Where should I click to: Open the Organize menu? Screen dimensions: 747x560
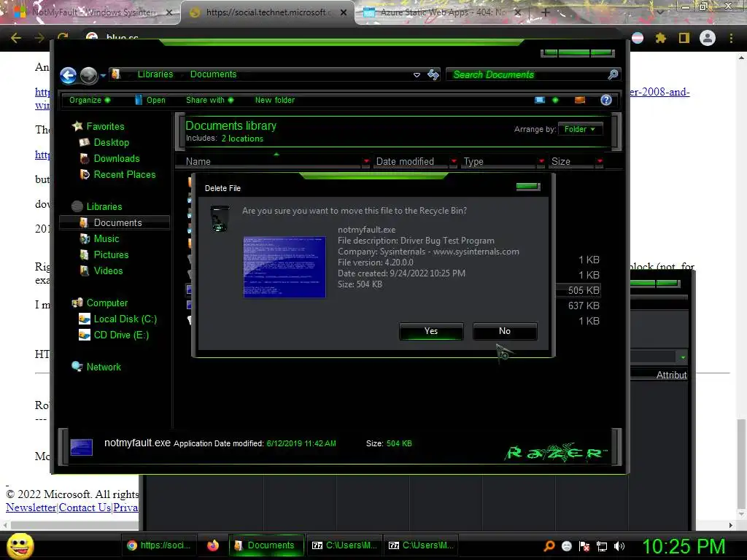click(89, 100)
